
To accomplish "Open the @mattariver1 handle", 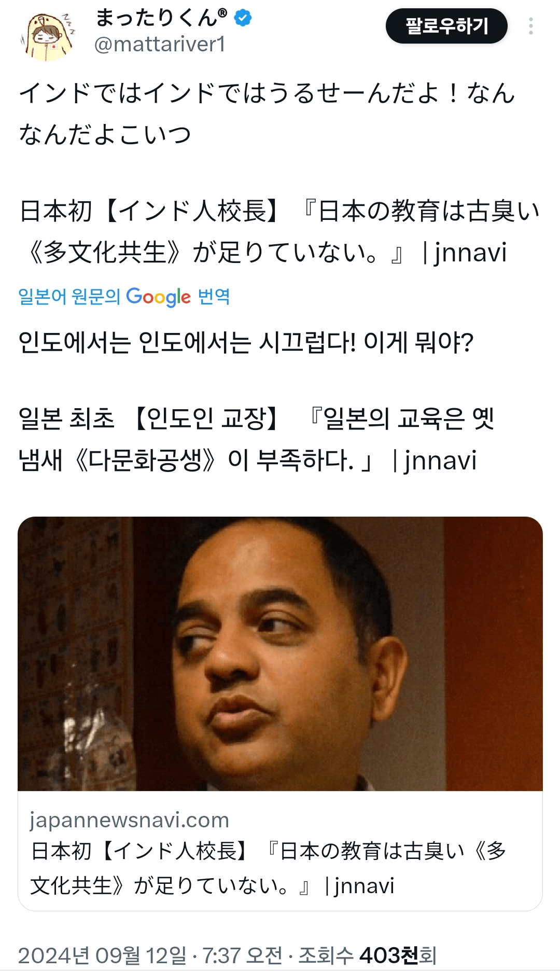I will (x=160, y=45).
